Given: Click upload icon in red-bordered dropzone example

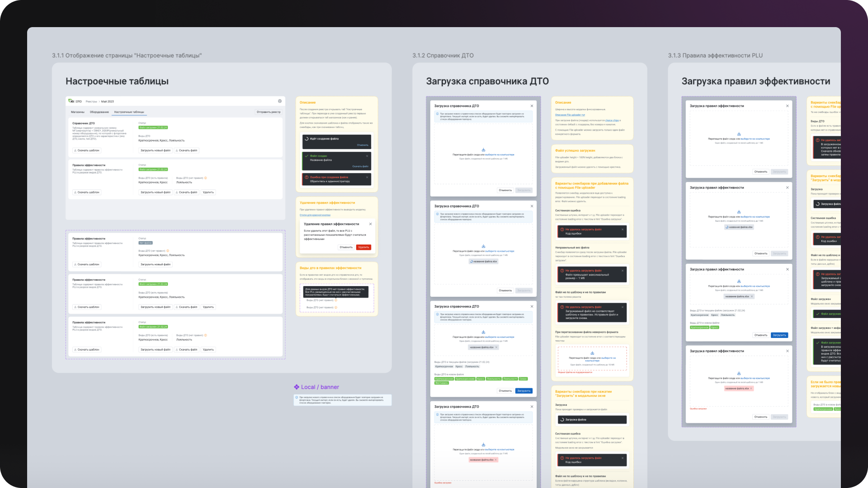Looking at the screenshot, I should pyautogui.click(x=592, y=353).
